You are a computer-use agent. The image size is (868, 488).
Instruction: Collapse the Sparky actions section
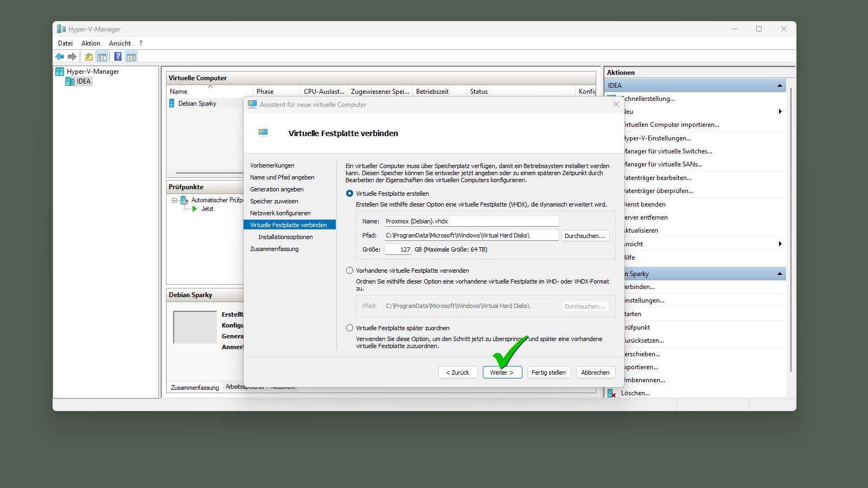(x=780, y=274)
